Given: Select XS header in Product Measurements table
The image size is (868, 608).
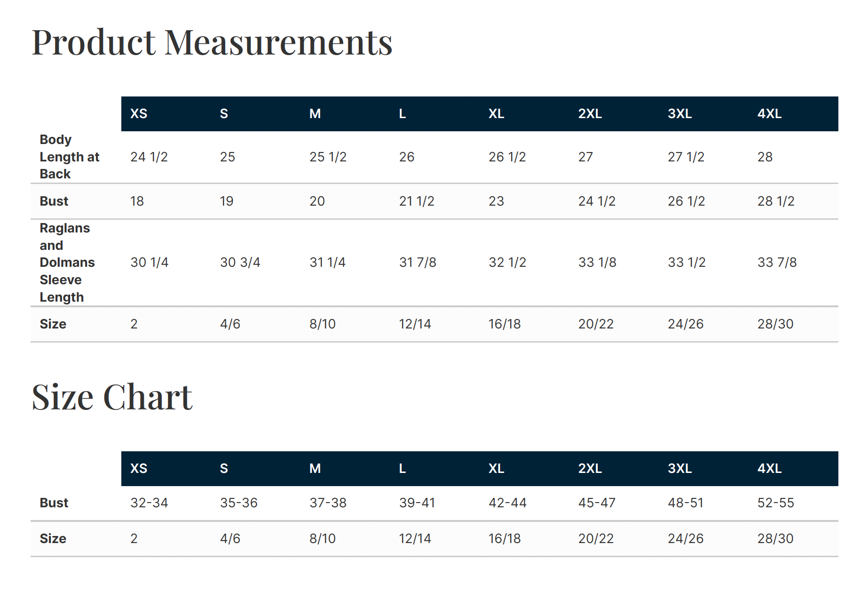Looking at the screenshot, I should tap(139, 114).
